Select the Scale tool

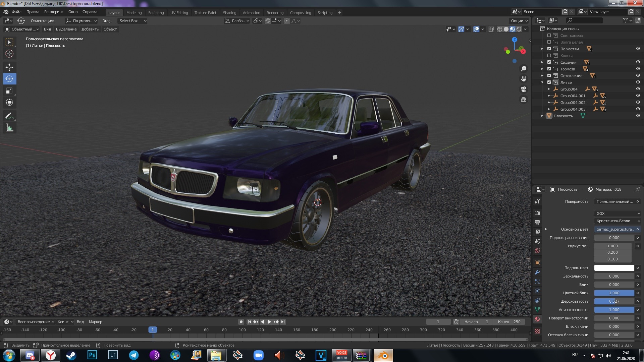point(9,90)
